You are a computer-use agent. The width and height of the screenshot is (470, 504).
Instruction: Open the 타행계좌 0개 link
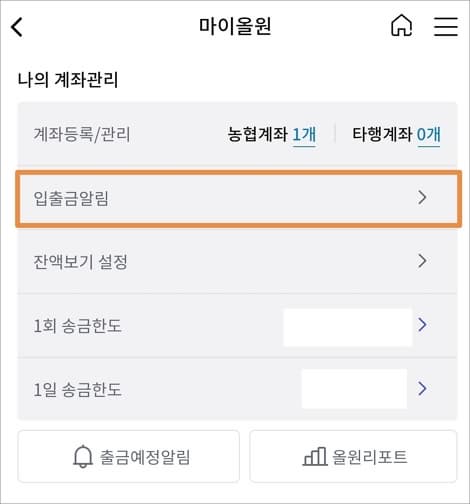click(x=396, y=134)
